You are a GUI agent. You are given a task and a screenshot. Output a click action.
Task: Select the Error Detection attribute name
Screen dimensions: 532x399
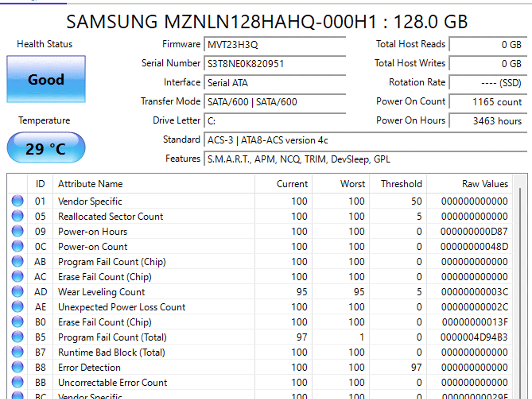(x=89, y=367)
